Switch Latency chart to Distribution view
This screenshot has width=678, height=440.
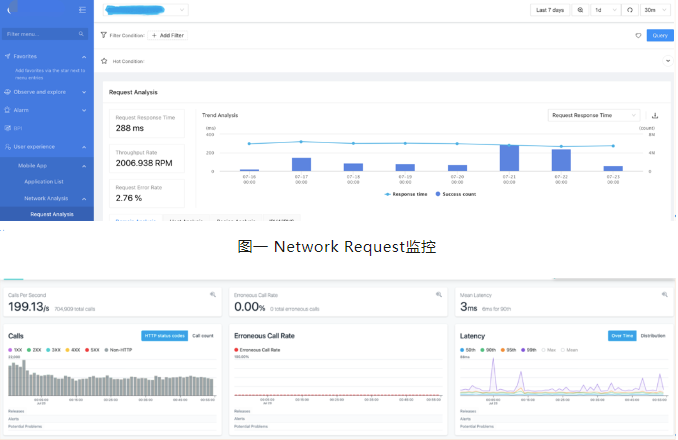tap(652, 336)
